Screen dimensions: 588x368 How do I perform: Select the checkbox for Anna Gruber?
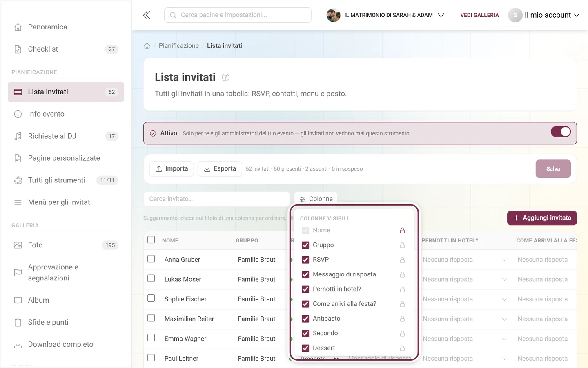pos(151,259)
